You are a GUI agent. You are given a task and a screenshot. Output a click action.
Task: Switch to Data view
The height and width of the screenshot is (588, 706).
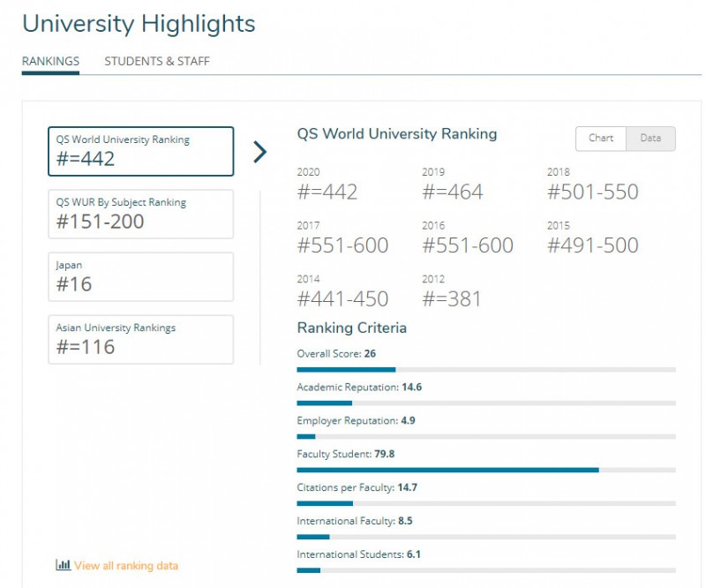650,139
